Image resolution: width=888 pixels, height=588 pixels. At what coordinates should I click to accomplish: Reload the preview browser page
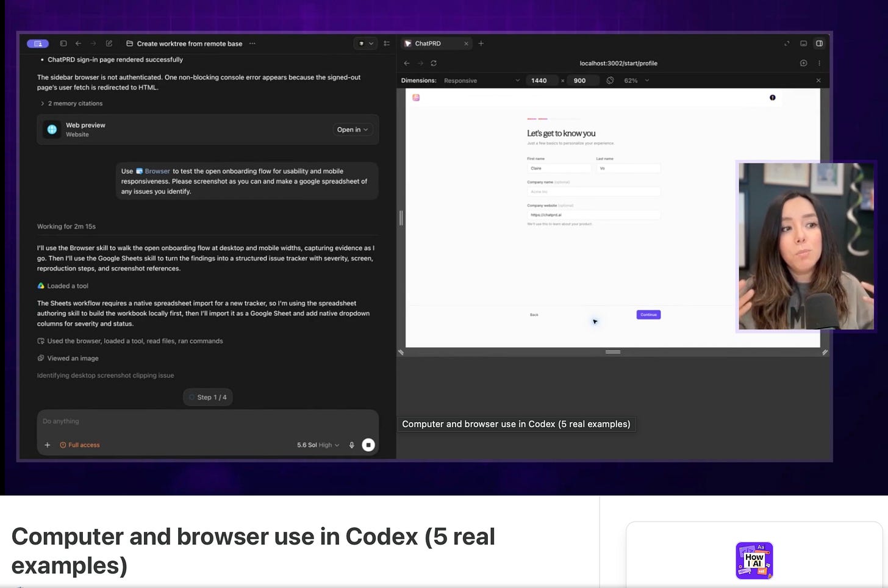tap(434, 63)
